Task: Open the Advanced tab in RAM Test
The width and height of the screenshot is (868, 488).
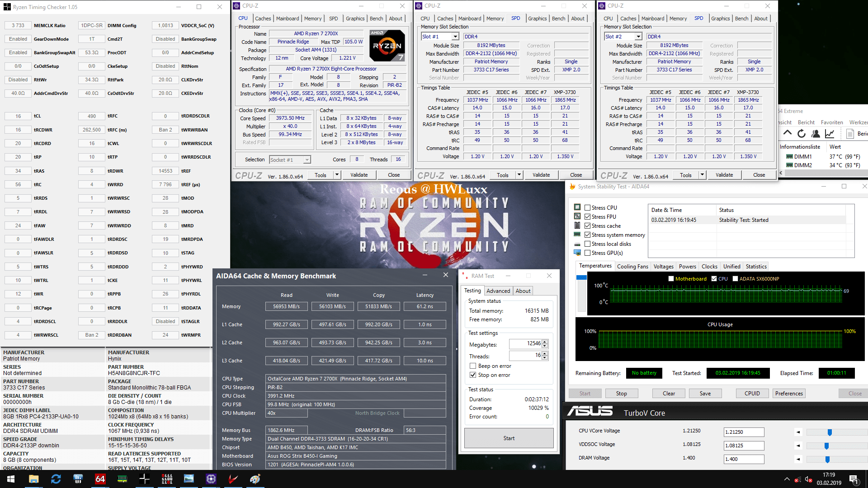Action: pyautogui.click(x=498, y=291)
